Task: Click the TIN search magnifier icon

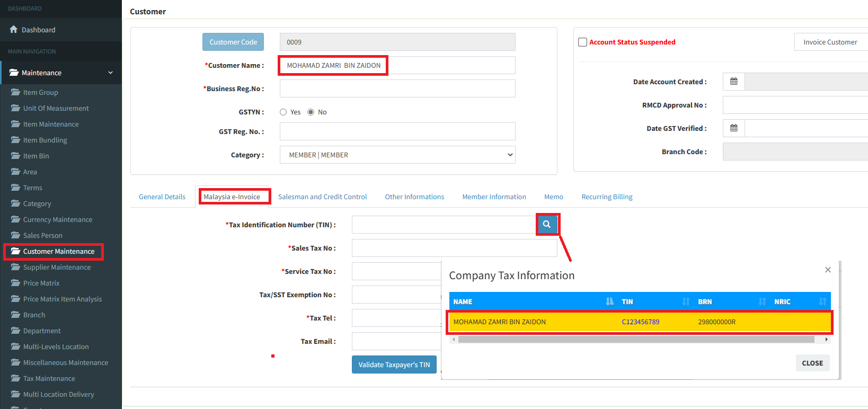Action: (547, 225)
